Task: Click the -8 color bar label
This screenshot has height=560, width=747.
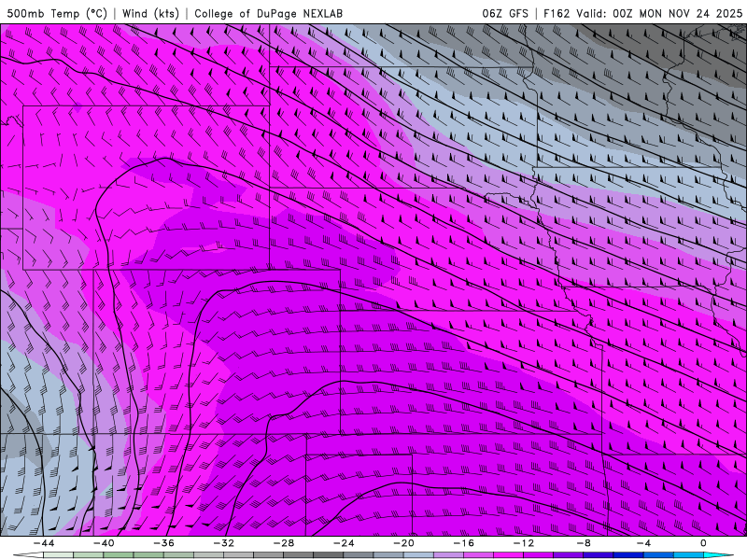Action: tap(585, 543)
